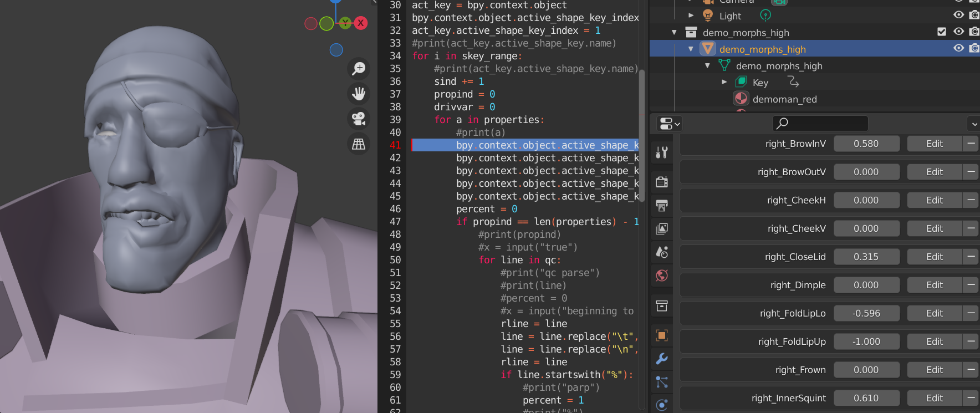
Task: Click Edit for right_FoldLipLo
Action: point(935,313)
